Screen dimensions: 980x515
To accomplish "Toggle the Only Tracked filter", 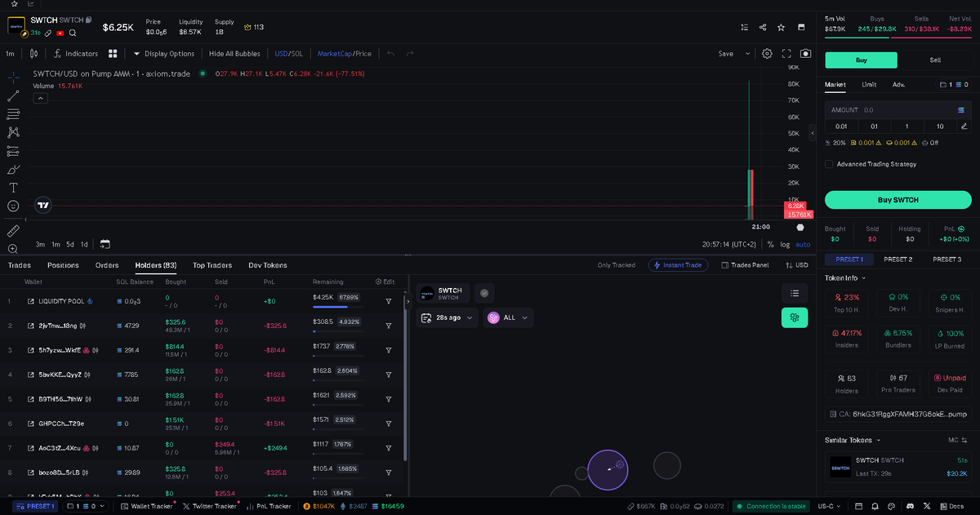I will coord(617,265).
